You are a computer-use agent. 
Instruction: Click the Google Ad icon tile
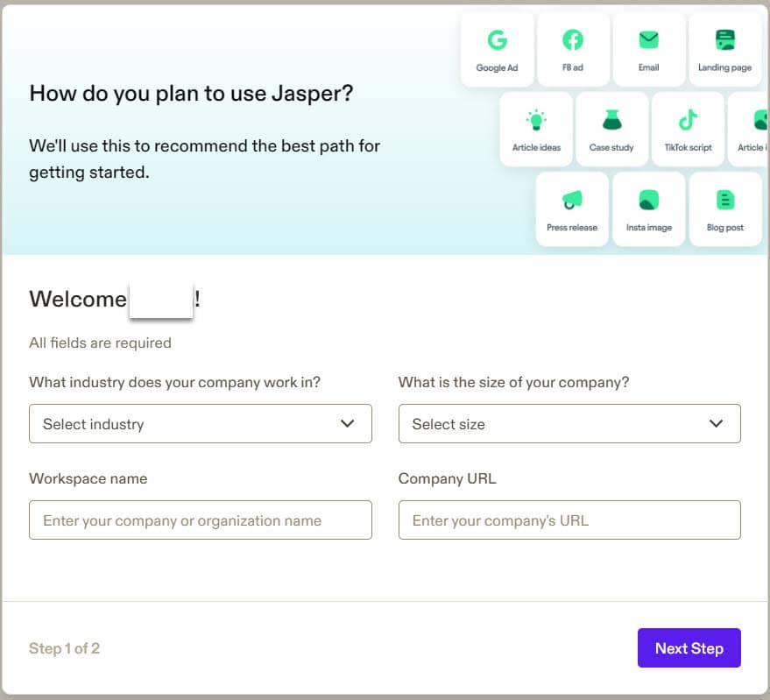(497, 49)
